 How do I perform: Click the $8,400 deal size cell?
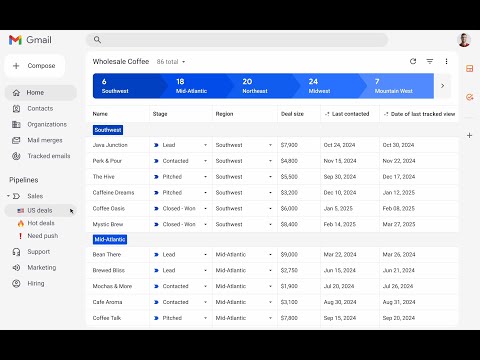click(289, 224)
